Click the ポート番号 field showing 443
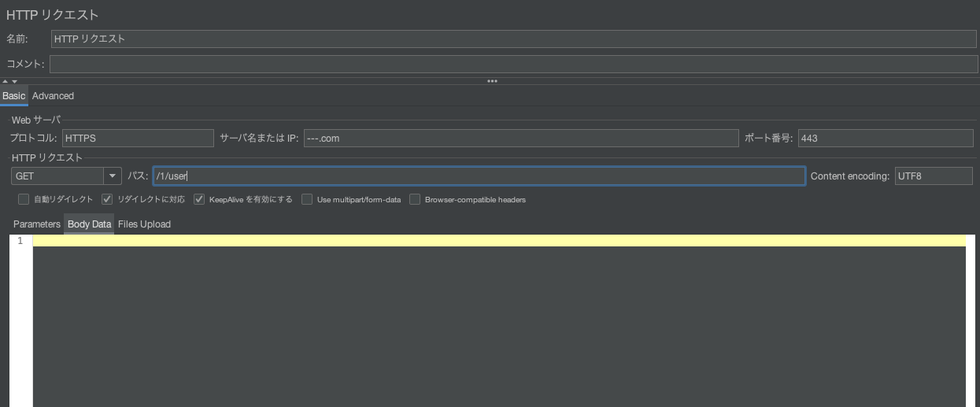 click(x=886, y=138)
